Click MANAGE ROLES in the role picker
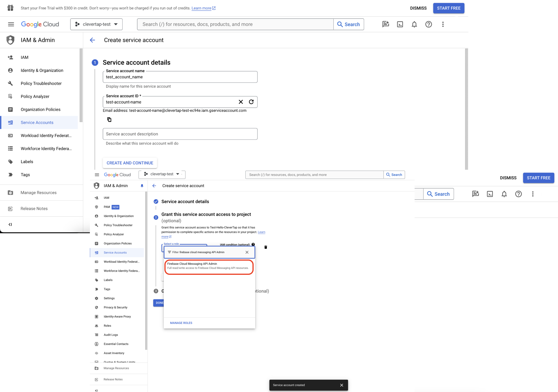Screen dimensions: 558x392 (181, 323)
